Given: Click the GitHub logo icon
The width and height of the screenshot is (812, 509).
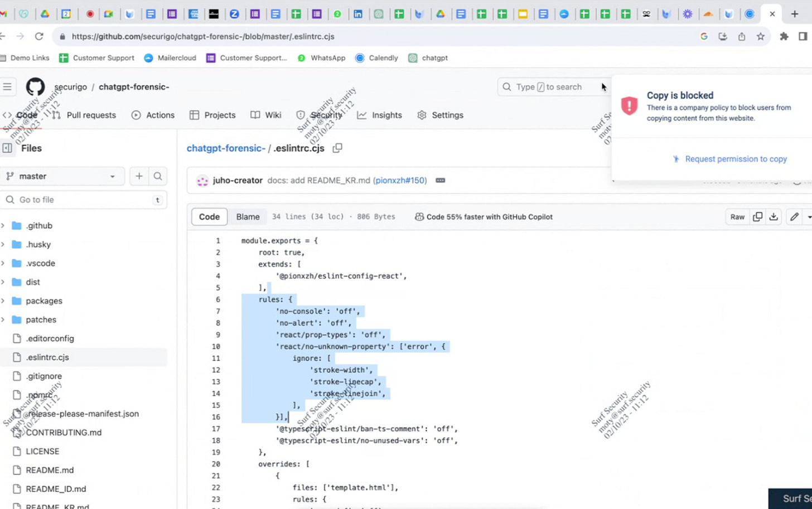Looking at the screenshot, I should point(35,87).
